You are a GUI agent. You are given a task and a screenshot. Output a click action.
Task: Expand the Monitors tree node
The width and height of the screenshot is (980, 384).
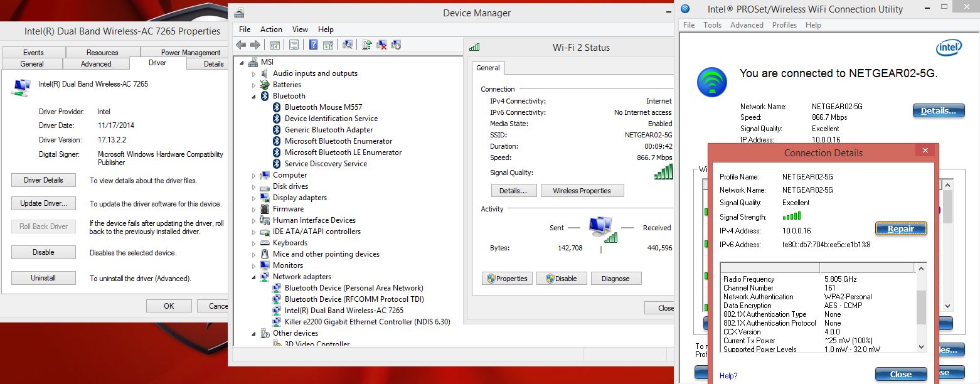tap(254, 266)
